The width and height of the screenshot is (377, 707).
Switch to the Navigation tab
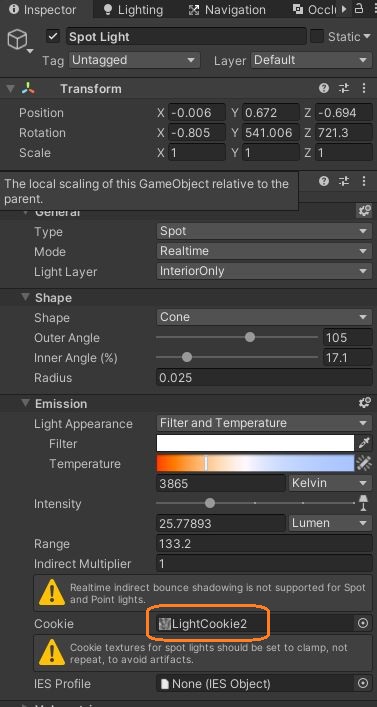click(227, 9)
